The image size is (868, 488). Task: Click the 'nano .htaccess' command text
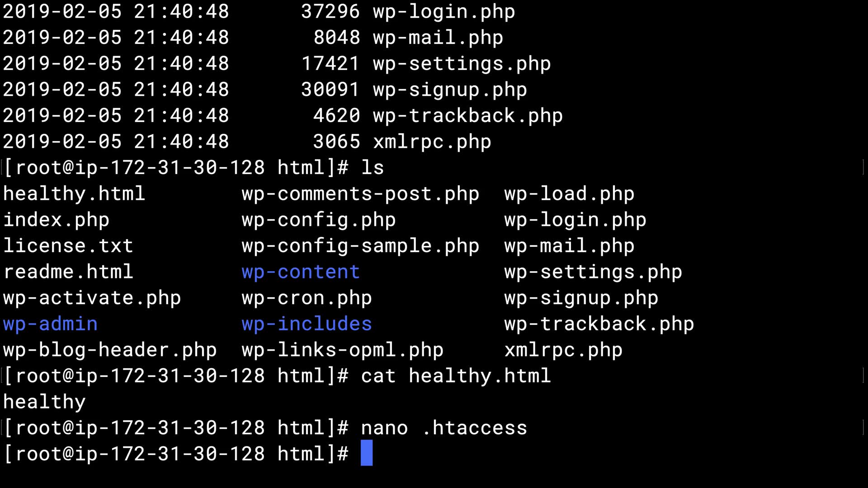point(443,428)
